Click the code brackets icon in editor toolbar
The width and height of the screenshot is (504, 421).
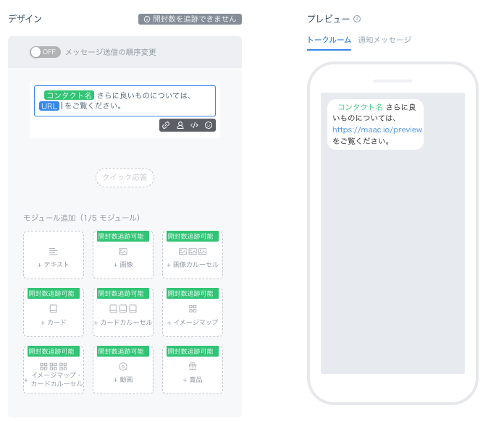point(194,125)
